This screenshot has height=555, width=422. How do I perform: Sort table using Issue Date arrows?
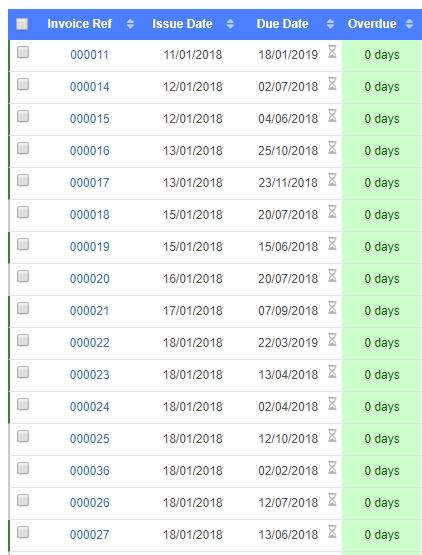click(230, 24)
